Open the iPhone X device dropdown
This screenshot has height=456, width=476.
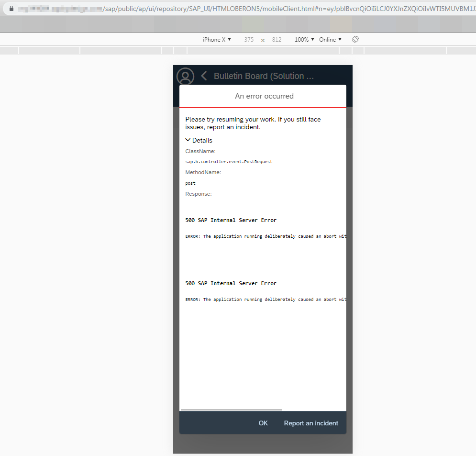pos(217,39)
